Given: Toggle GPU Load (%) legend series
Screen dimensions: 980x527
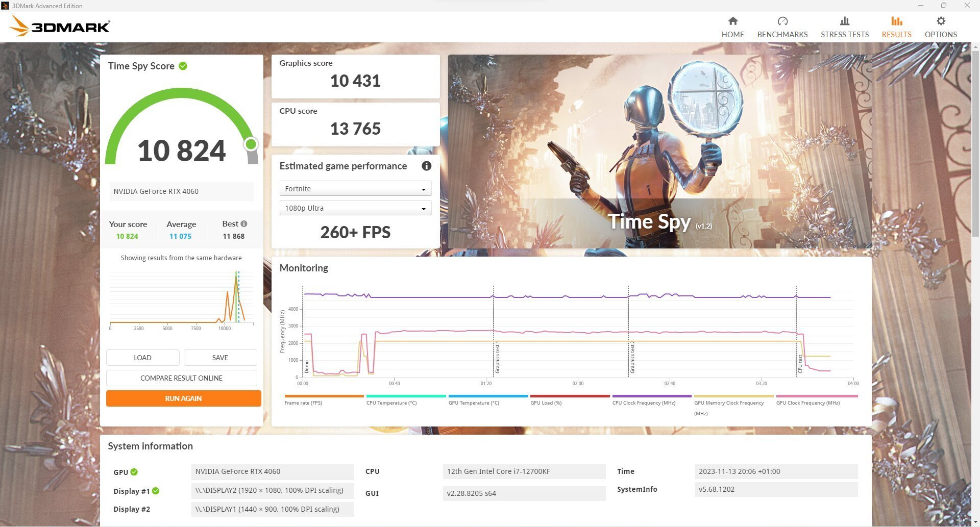Looking at the screenshot, I should 546,403.
